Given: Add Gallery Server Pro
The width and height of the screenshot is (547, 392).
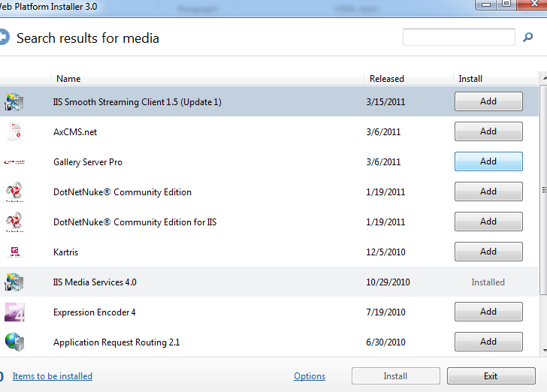Looking at the screenshot, I should click(488, 161).
